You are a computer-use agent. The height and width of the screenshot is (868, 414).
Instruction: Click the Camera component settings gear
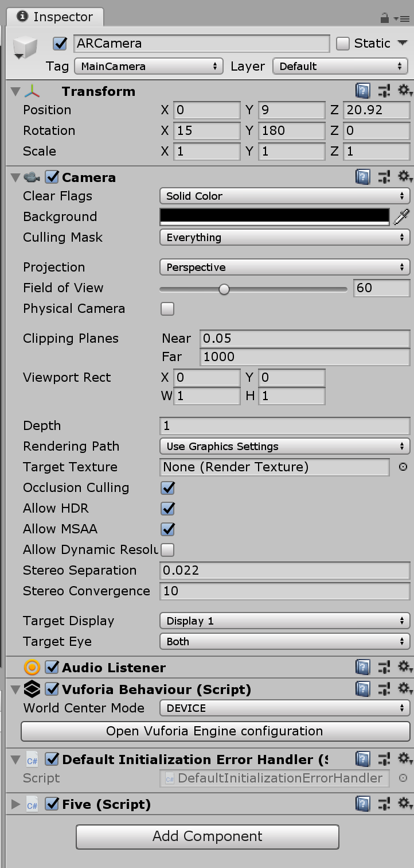click(x=405, y=176)
